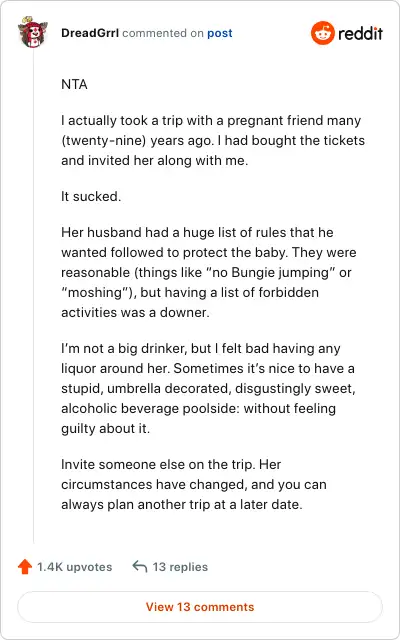The image size is (400, 640).
Task: Click the paragraph about her husband's rules
Action: click(x=209, y=272)
